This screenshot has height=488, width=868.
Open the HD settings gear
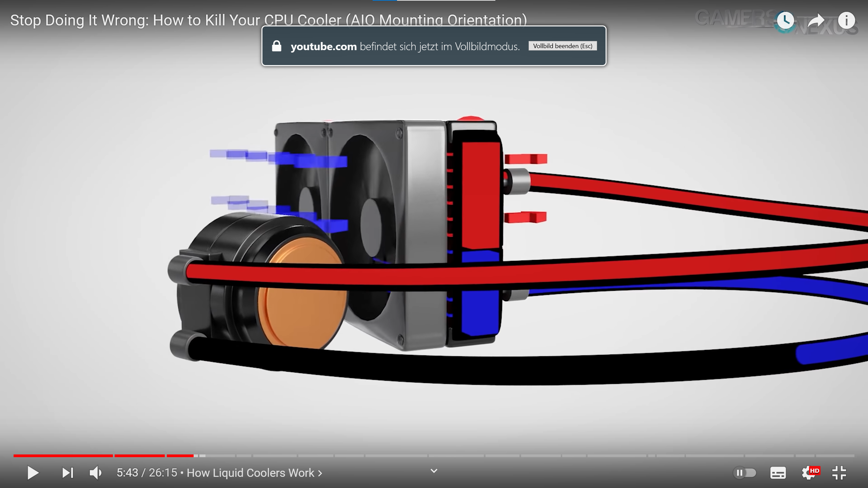click(809, 473)
